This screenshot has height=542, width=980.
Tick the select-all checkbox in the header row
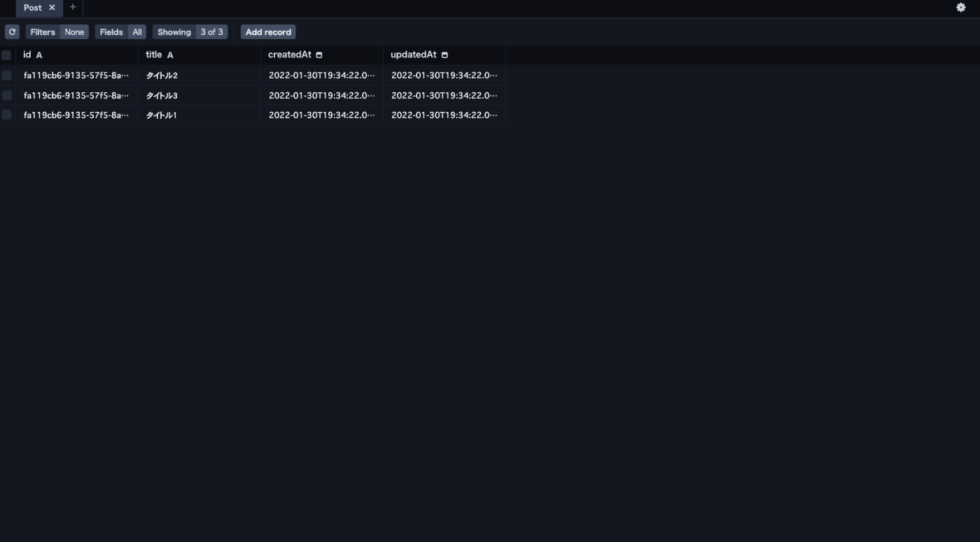click(6, 55)
